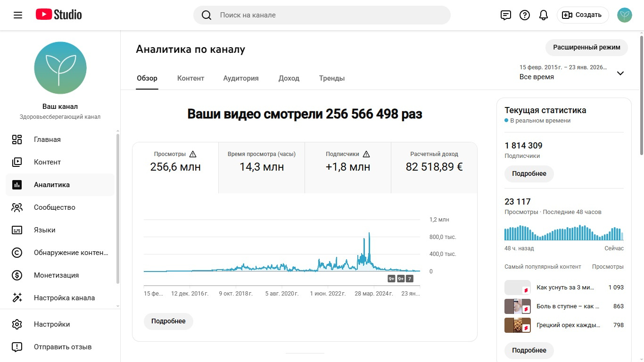The image size is (644, 362).
Task: Open the notifications bell
Action: coord(544,15)
